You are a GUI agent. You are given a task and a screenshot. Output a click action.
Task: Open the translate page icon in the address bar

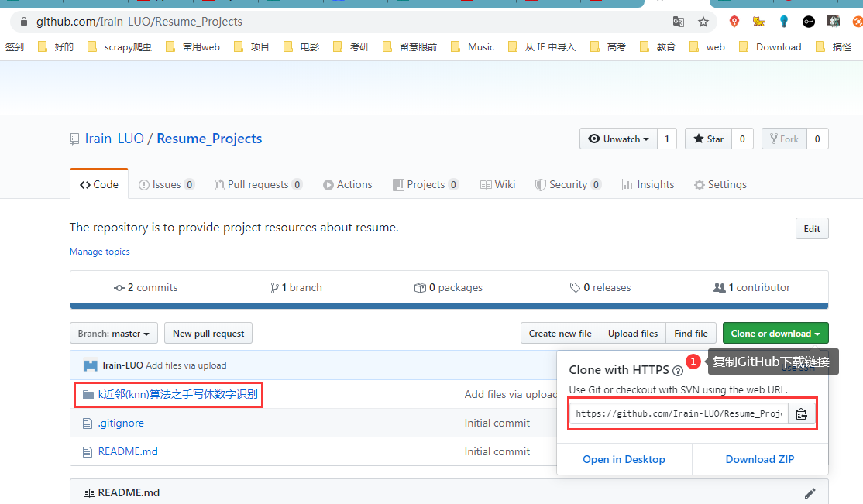pos(678,22)
